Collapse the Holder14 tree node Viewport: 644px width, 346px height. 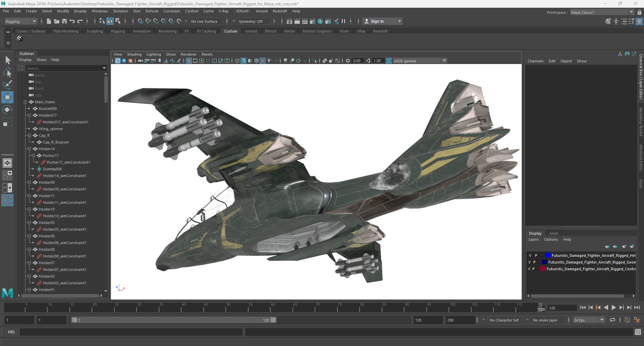click(29, 149)
